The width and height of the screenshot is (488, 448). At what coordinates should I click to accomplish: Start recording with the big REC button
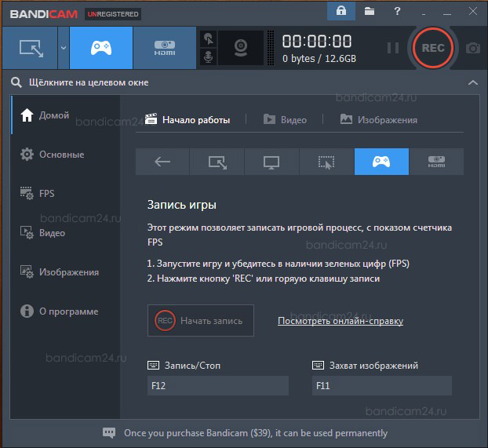[433, 48]
